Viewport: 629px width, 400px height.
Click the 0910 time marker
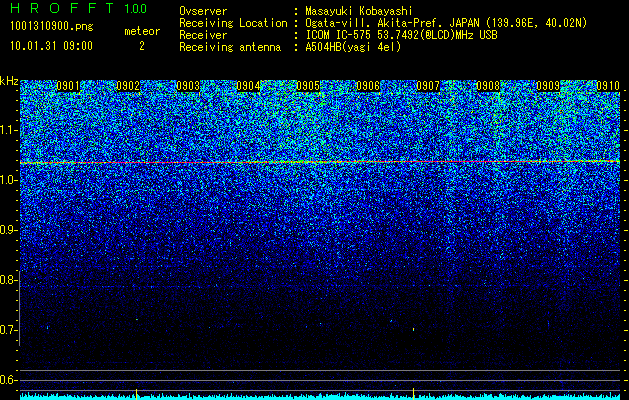pos(608,86)
